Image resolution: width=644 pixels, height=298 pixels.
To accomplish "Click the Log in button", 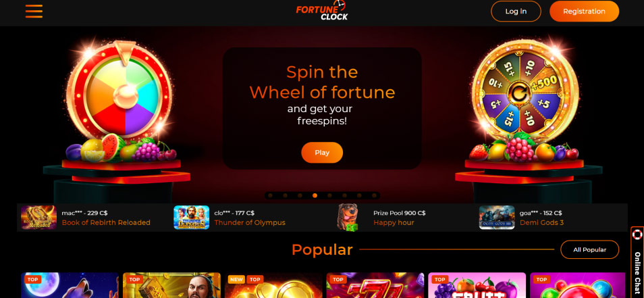I will [516, 11].
